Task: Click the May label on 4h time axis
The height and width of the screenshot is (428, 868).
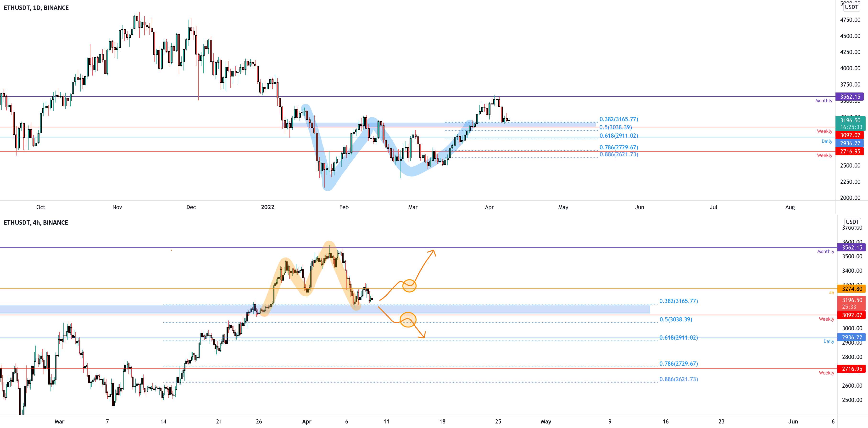Action: (546, 421)
